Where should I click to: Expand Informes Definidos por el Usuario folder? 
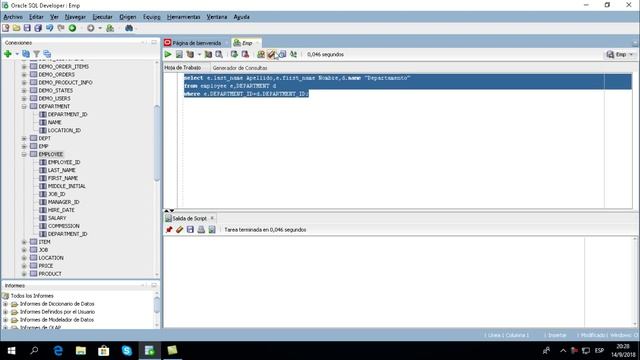5,312
